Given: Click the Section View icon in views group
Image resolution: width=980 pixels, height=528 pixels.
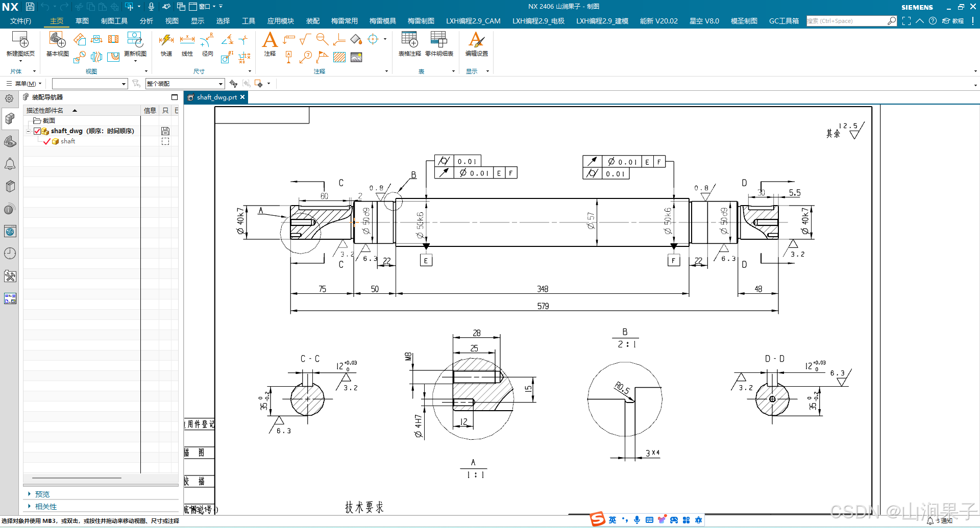Looking at the screenshot, I should tap(113, 39).
